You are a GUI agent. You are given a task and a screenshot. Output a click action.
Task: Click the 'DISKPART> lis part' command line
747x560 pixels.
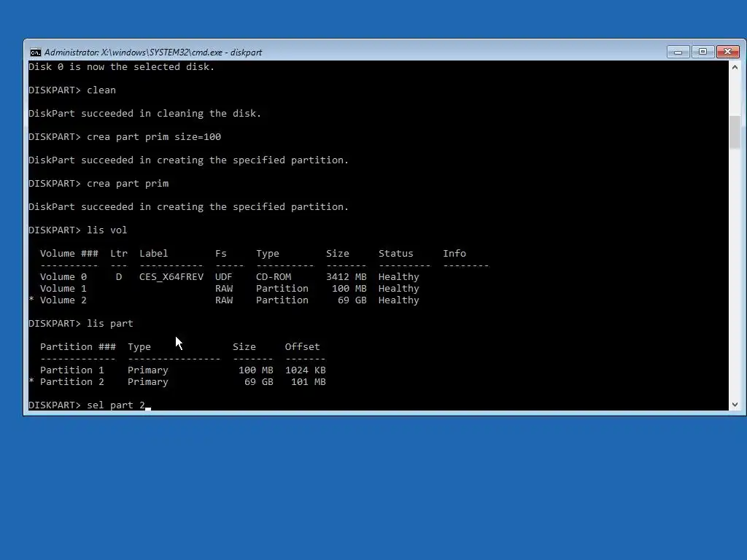80,323
